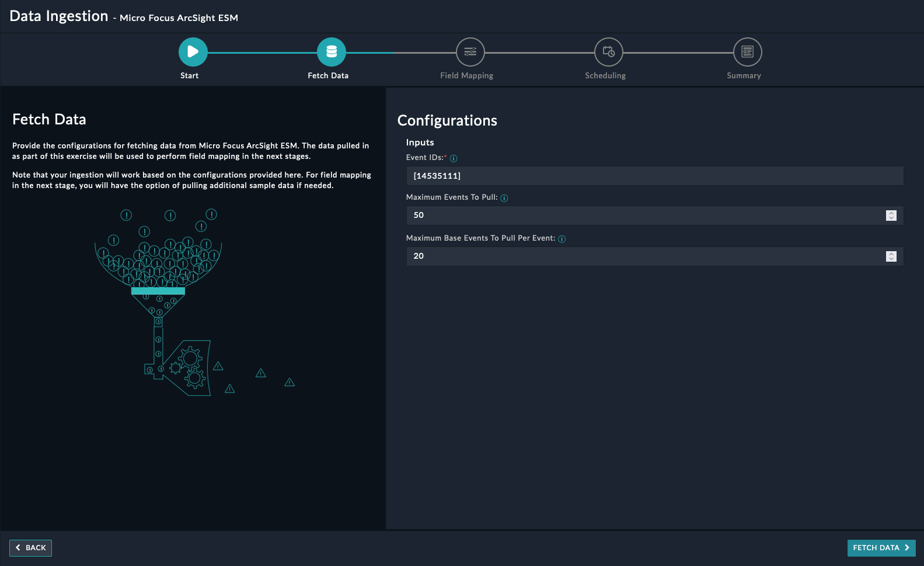Focus the Maximum Events To Pull field
The width and height of the screenshot is (924, 566).
click(x=642, y=216)
